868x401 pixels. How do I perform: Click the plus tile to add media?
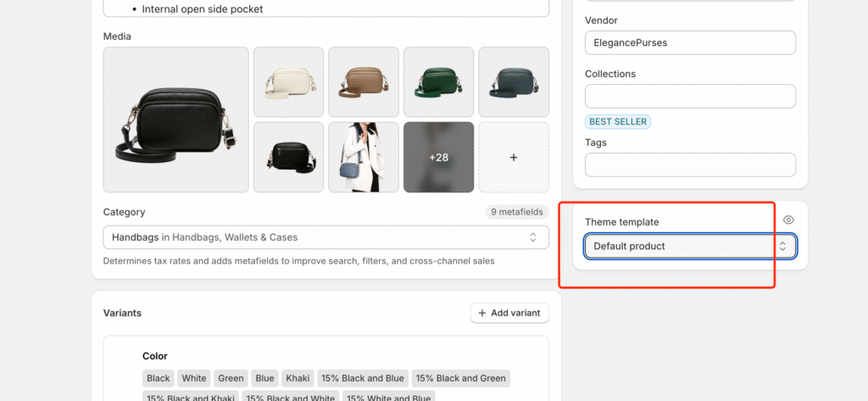pos(514,158)
